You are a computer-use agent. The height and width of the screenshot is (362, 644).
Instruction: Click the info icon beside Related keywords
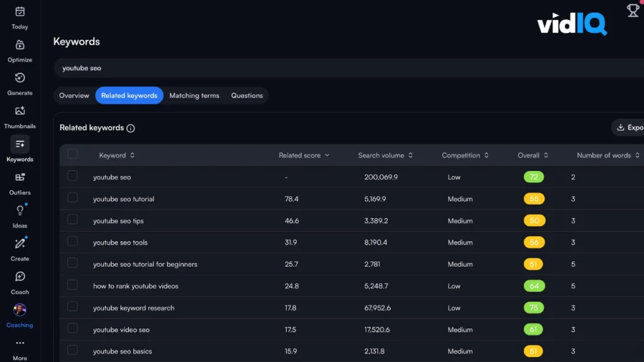pos(131,128)
